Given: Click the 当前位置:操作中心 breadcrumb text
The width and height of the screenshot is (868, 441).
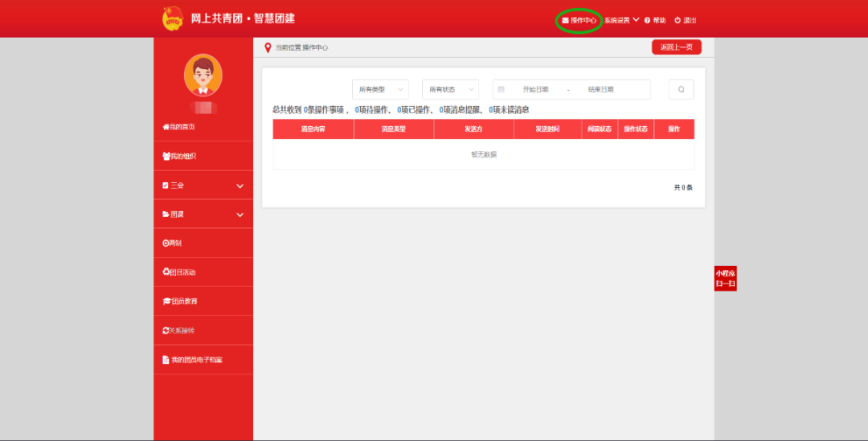Looking at the screenshot, I should click(301, 47).
